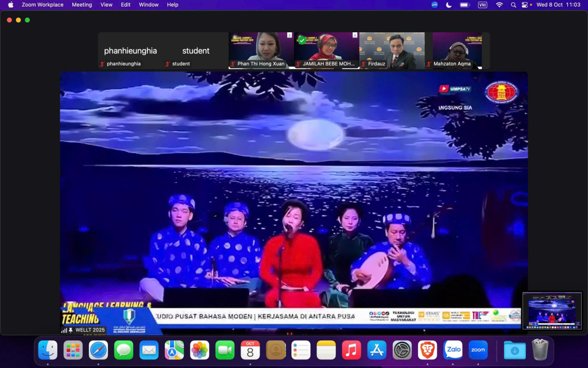Open the Meeting menu
This screenshot has width=588, height=368.
(82, 5)
